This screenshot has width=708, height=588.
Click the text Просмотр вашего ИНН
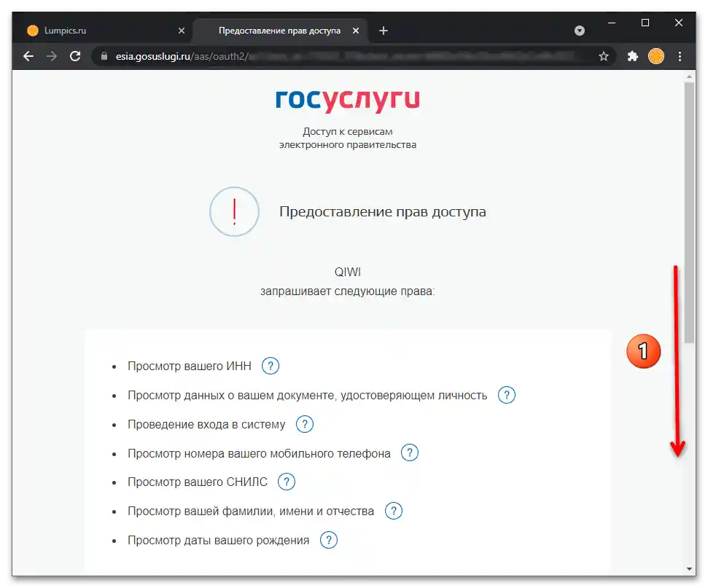click(189, 366)
